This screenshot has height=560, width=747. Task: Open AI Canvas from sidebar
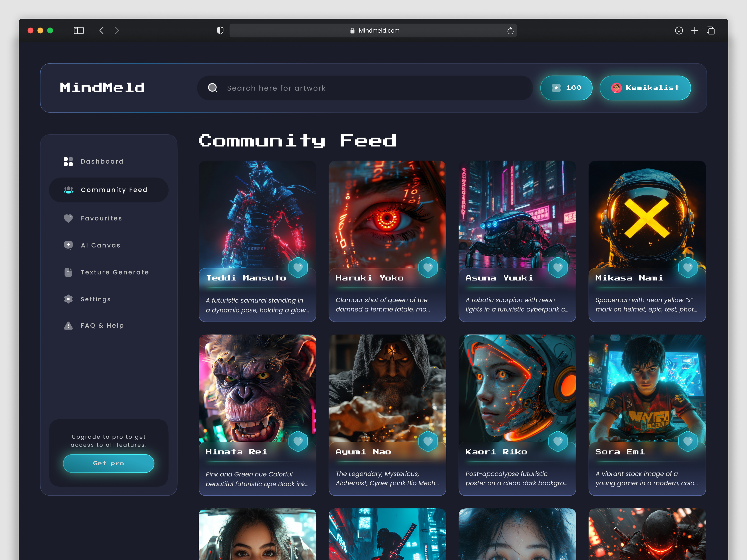(x=109, y=245)
